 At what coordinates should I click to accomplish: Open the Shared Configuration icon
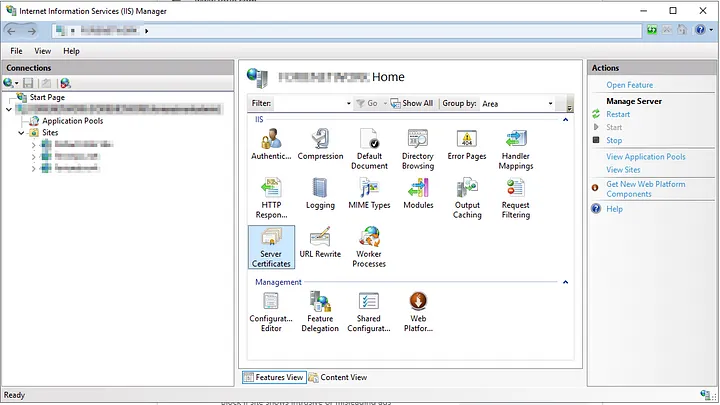click(x=369, y=312)
